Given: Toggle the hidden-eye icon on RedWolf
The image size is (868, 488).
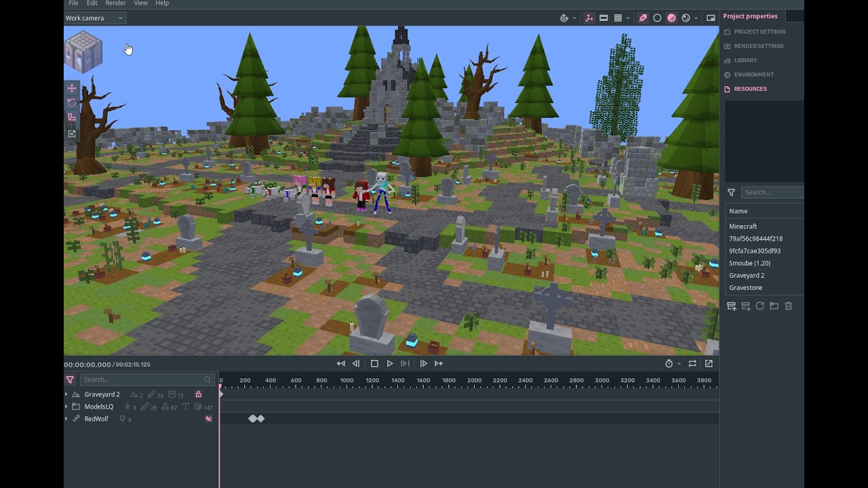Looking at the screenshot, I should (209, 419).
